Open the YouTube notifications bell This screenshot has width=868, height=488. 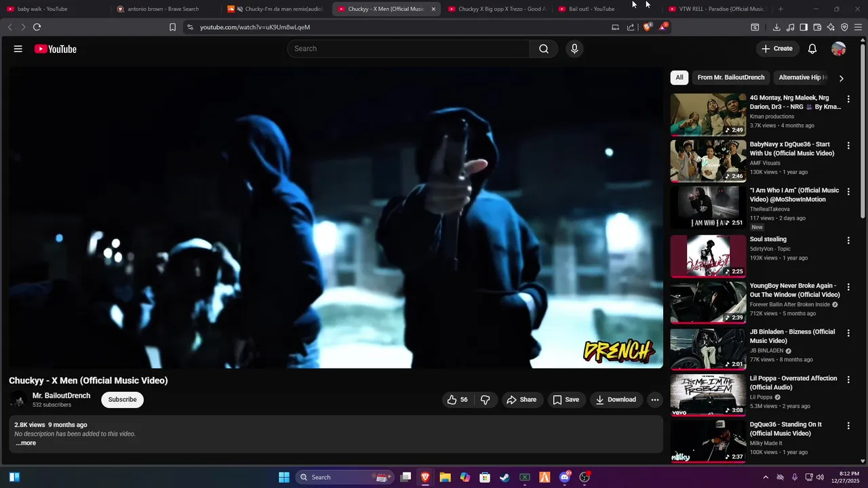click(x=812, y=49)
